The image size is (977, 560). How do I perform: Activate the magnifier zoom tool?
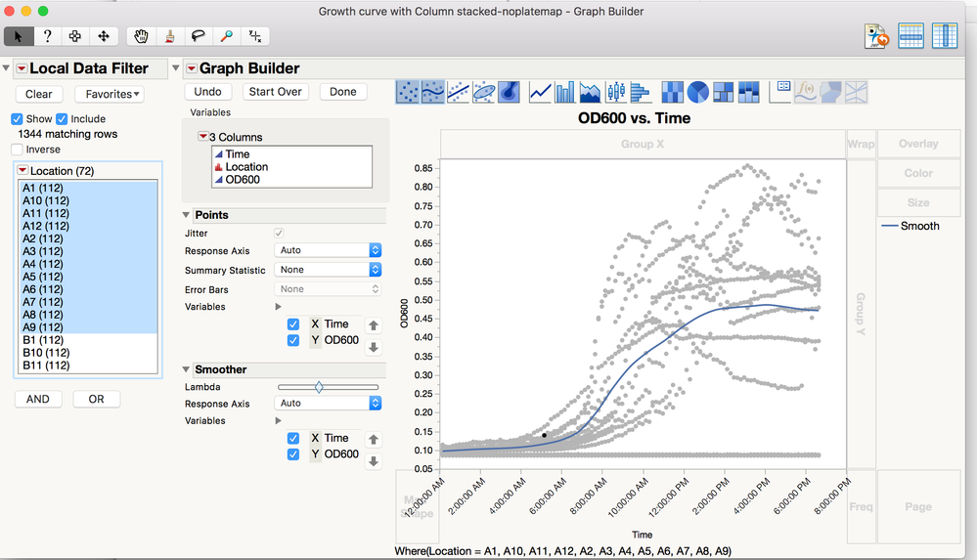(x=227, y=36)
